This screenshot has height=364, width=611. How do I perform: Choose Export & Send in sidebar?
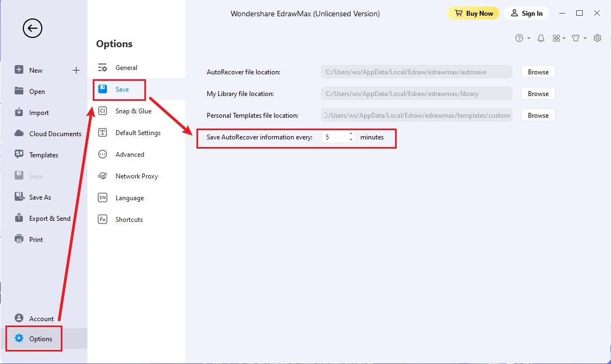(43, 218)
